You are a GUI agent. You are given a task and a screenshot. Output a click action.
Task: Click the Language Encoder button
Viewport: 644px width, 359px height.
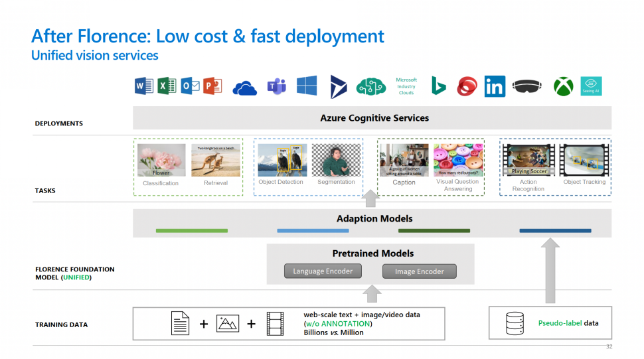tap(323, 271)
